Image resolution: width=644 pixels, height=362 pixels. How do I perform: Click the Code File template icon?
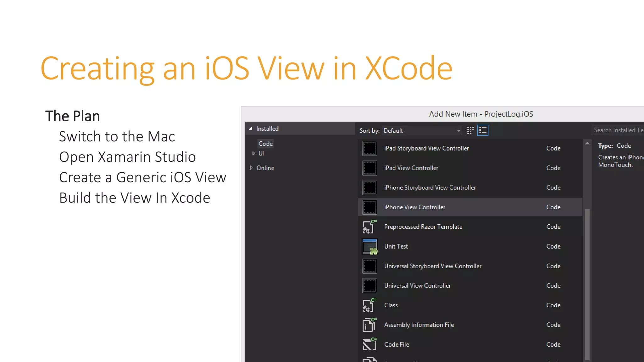tap(369, 344)
